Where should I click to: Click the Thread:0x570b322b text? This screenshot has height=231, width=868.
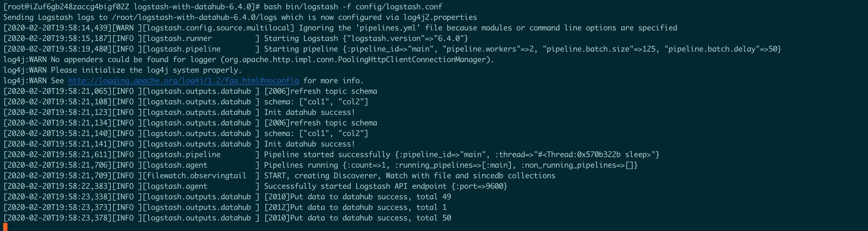point(583,155)
